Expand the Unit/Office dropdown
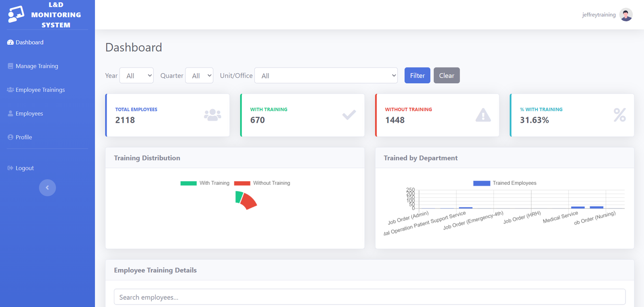Viewport: 644px width, 307px height. 326,76
